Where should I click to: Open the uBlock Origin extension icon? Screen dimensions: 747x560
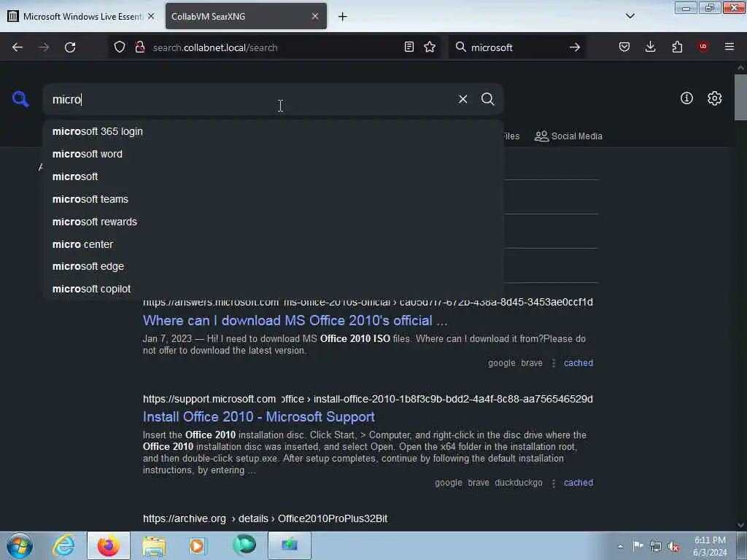coord(703,47)
